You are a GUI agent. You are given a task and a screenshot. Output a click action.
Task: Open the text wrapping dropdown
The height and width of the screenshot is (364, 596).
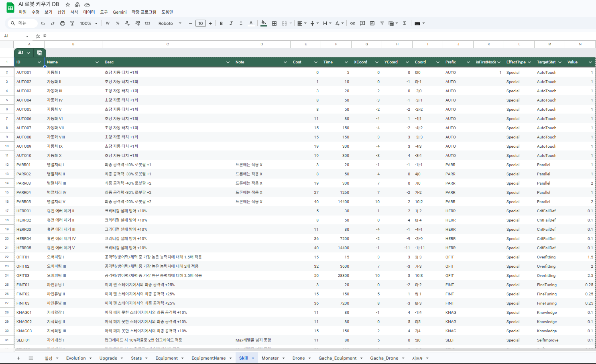(327, 23)
